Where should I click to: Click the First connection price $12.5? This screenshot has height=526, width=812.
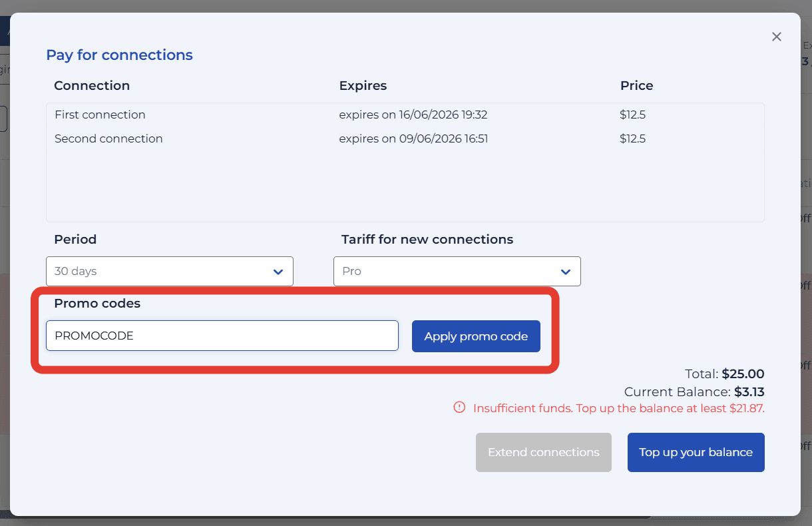point(632,115)
